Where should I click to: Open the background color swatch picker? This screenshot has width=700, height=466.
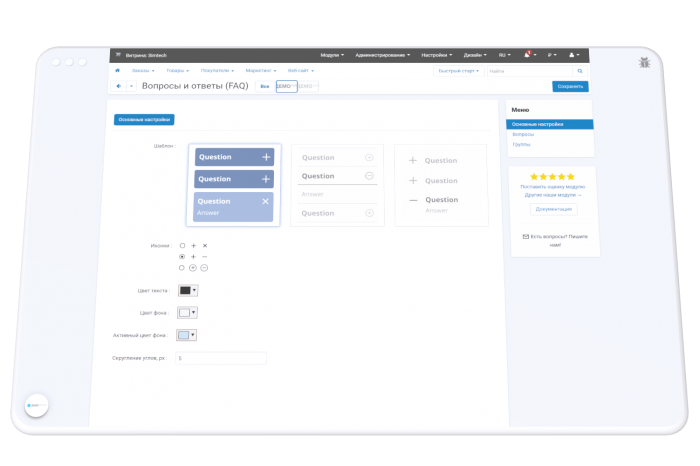click(x=187, y=313)
